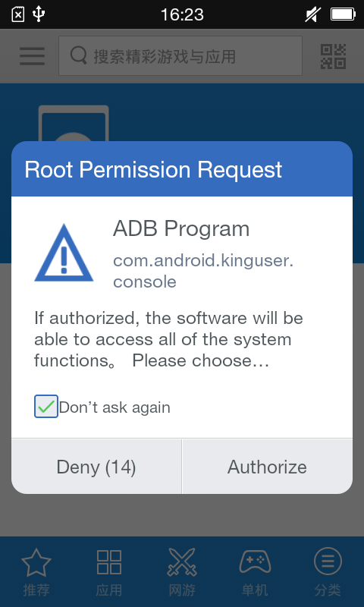Deny the root permission request
Screen dimensions: 364x607
[x=96, y=467]
